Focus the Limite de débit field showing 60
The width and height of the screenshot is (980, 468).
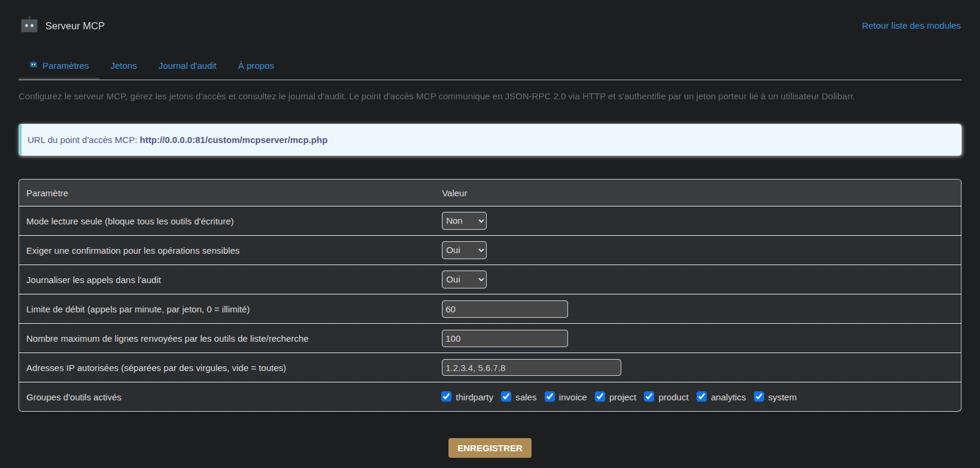tap(505, 309)
